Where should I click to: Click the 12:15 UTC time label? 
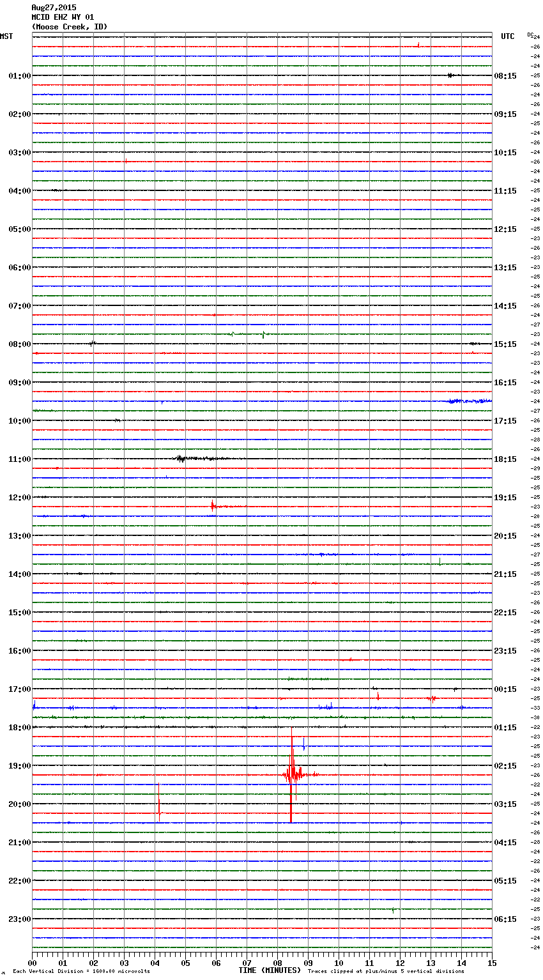click(x=505, y=229)
